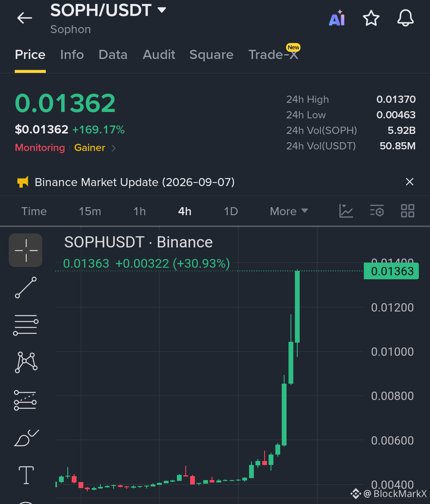Select the text annotation tool

(26, 475)
